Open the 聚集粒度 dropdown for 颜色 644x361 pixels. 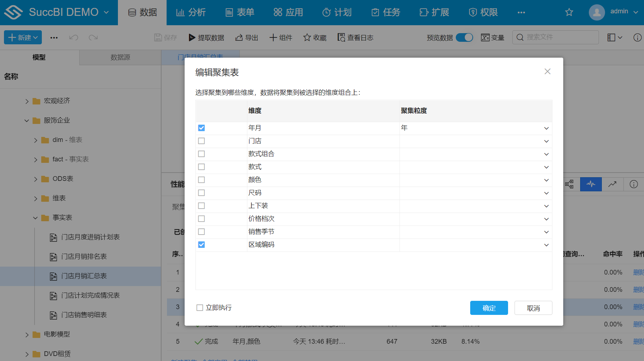tap(546, 180)
